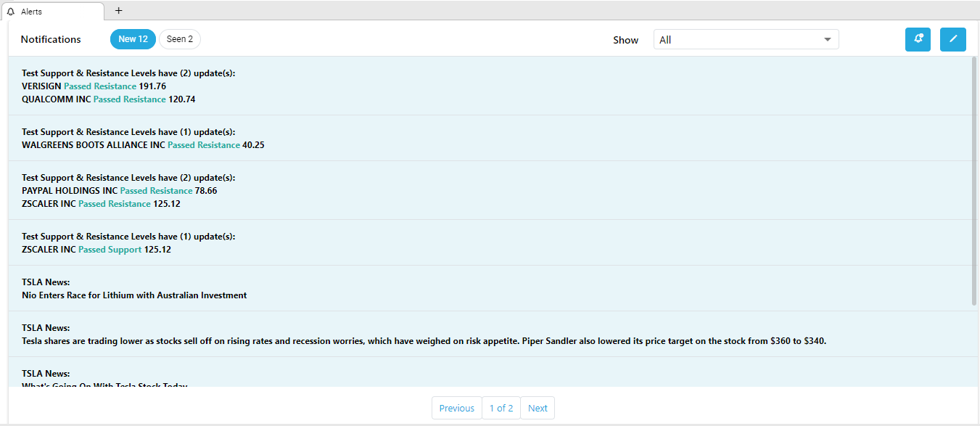980x426 pixels.
Task: Go to the Previous page
Action: (457, 408)
